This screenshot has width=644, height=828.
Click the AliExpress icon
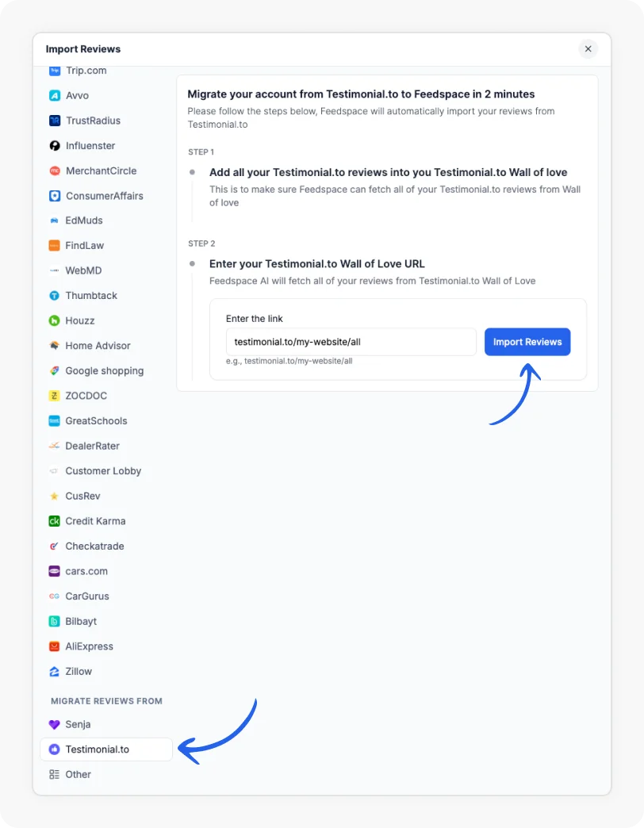pos(54,646)
